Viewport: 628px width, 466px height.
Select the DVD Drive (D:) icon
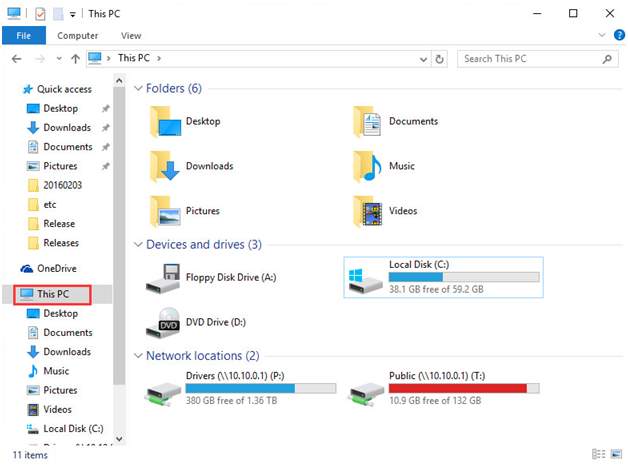point(163,323)
